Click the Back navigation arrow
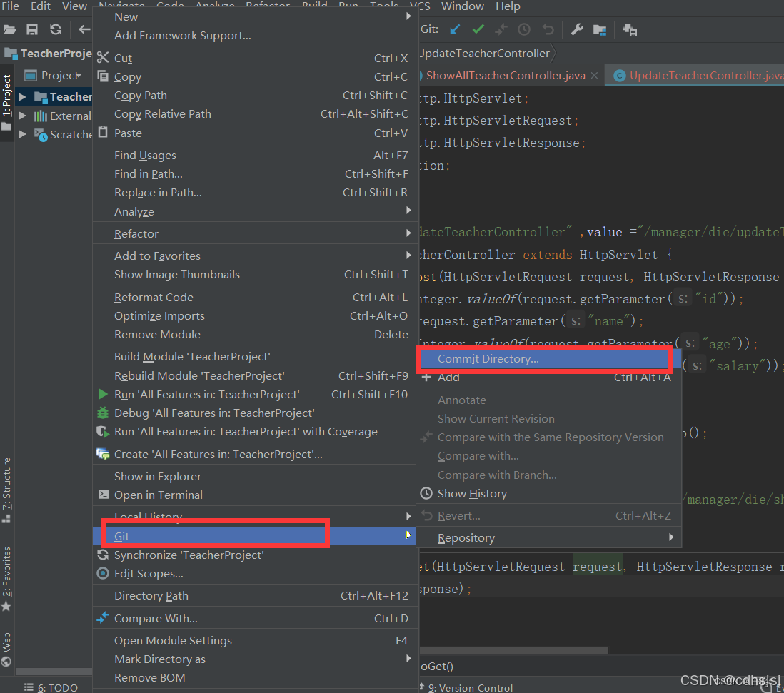 click(x=84, y=29)
